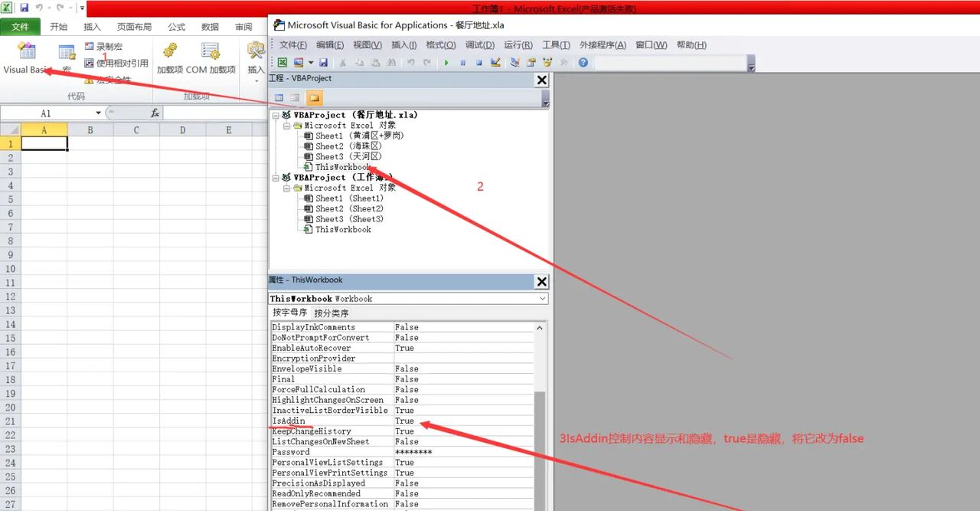
Task: Switch to 页面布局 ribbon tab in Excel
Action: pos(134,27)
